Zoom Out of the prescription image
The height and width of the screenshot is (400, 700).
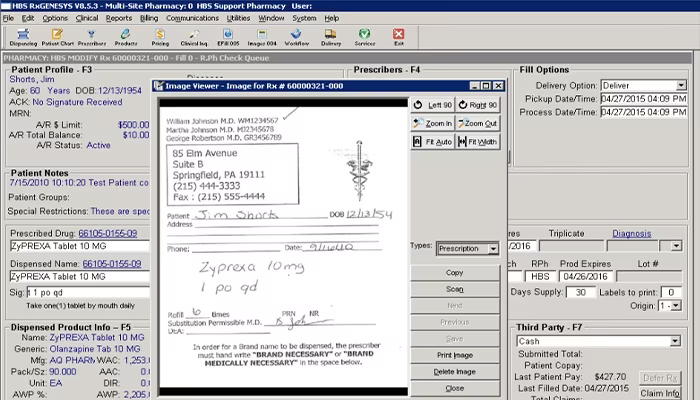tap(478, 123)
